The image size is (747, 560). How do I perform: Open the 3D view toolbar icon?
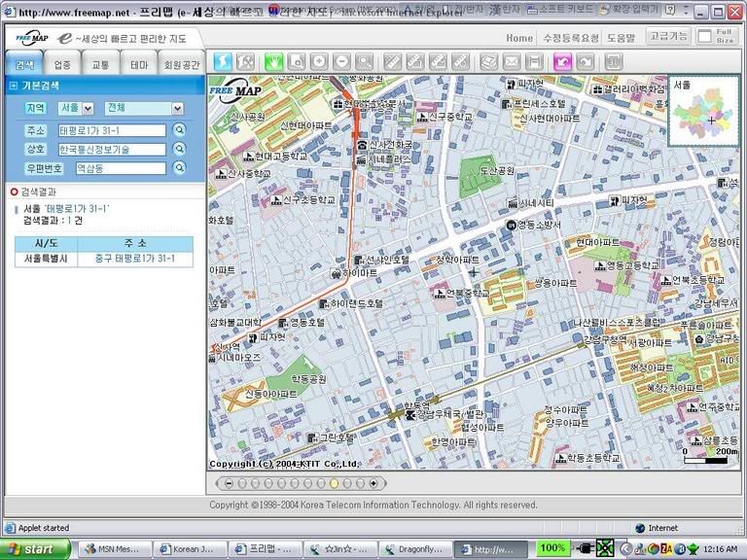614,61
